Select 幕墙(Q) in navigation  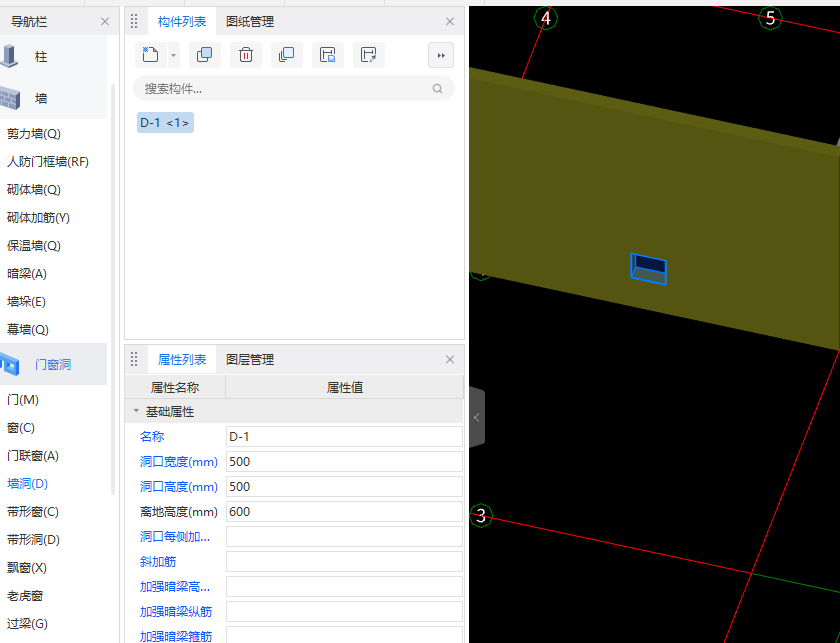pos(28,330)
